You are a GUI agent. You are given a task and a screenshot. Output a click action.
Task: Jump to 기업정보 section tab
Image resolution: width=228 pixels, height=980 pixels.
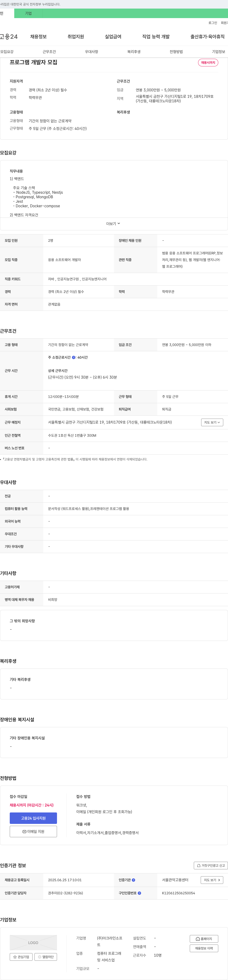(x=218, y=52)
